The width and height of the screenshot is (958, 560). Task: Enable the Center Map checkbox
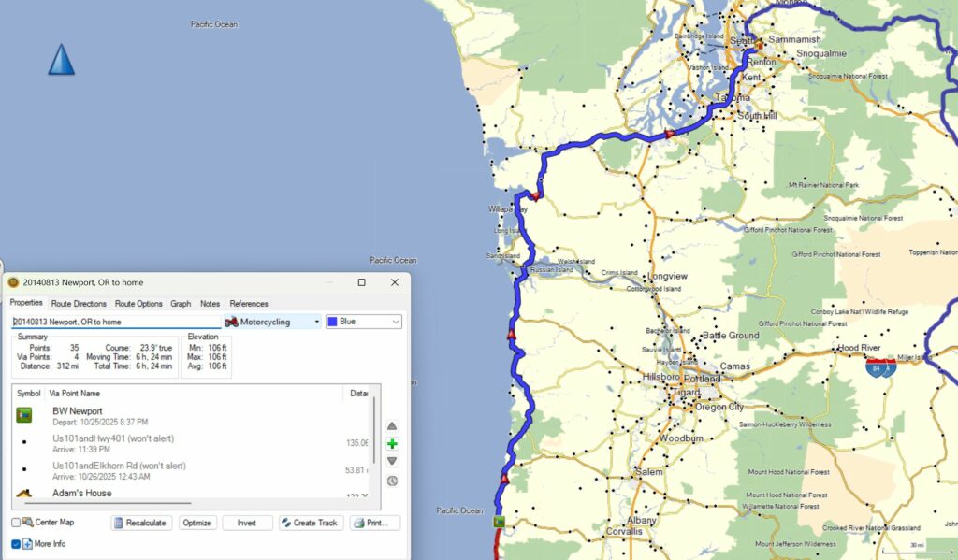(x=16, y=523)
